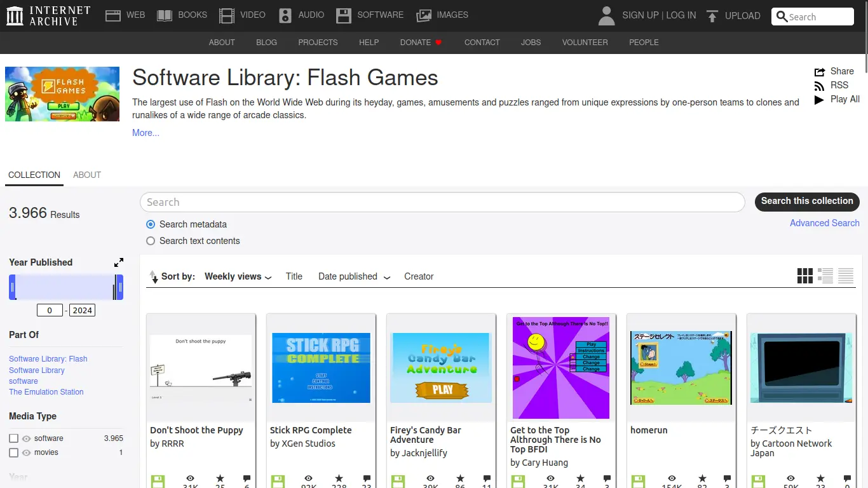Expand the description with More...
The image size is (868, 488).
(146, 133)
